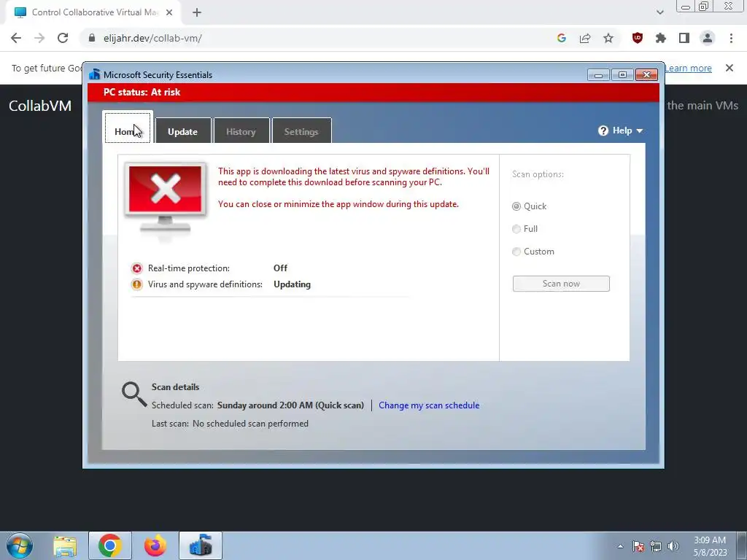Click the definitions warning icon
747x560 pixels.
pos(136,284)
